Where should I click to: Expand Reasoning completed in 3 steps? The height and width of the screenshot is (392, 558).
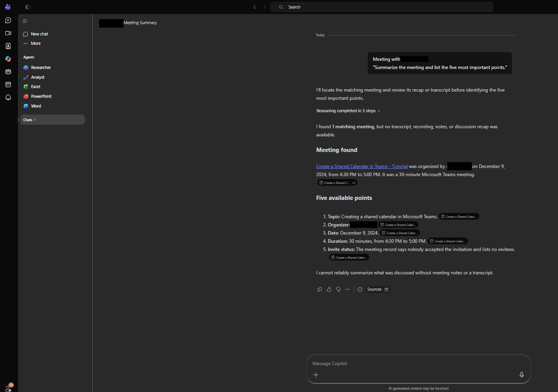(x=348, y=111)
